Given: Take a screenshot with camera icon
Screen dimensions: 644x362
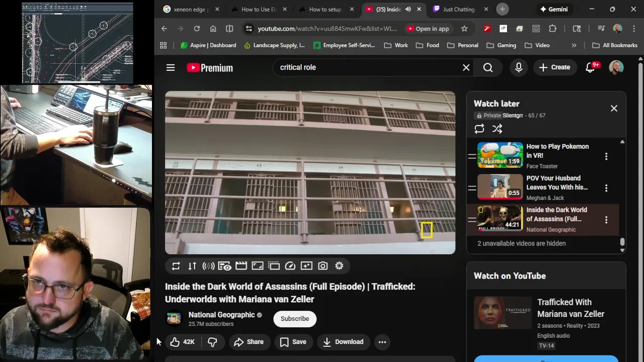Looking at the screenshot, I should pos(323,266).
